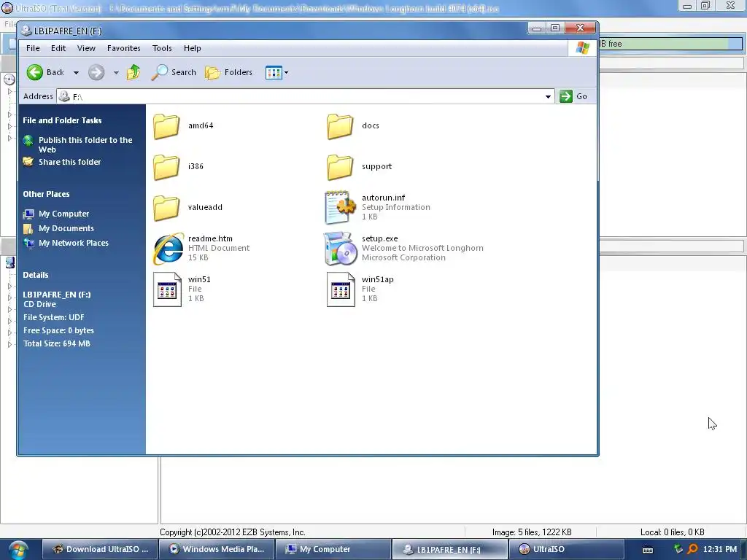
Task: Open Back button history dropdown arrow
Action: [76, 73]
